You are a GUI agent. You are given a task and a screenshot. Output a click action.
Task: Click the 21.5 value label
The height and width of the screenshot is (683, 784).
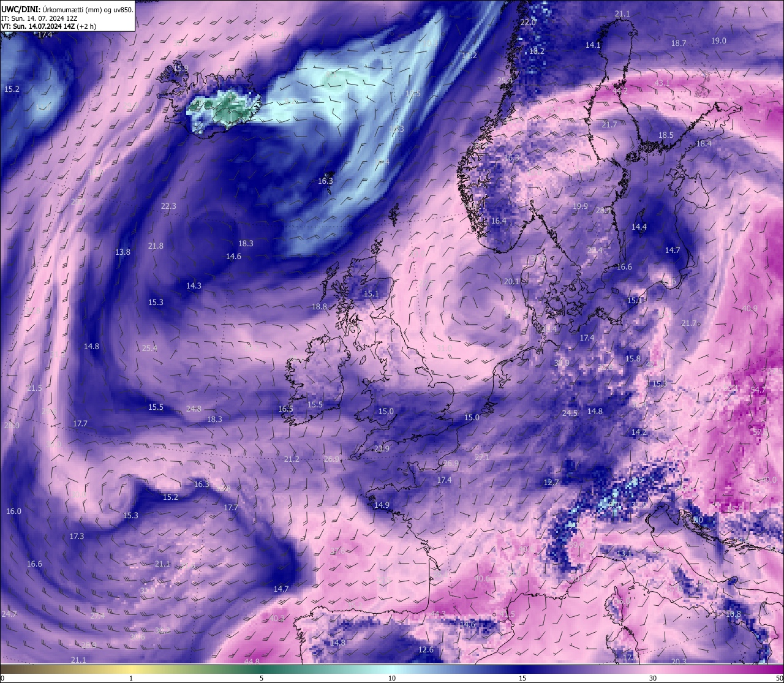(x=34, y=389)
